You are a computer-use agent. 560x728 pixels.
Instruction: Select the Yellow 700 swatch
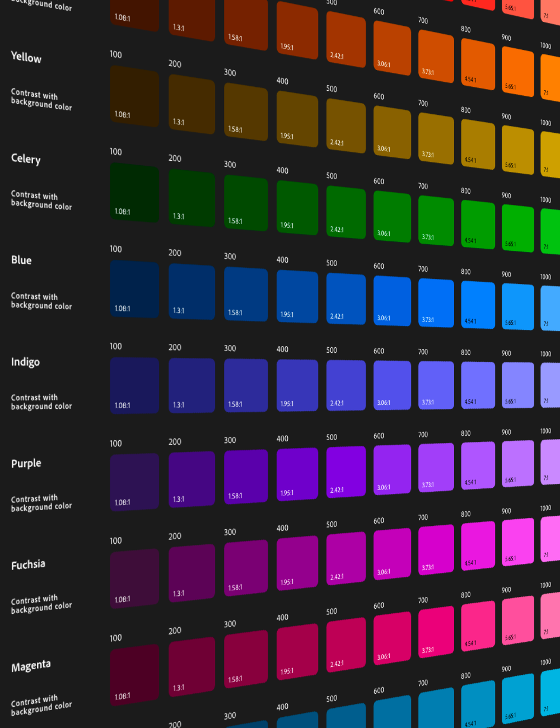pyautogui.click(x=436, y=138)
